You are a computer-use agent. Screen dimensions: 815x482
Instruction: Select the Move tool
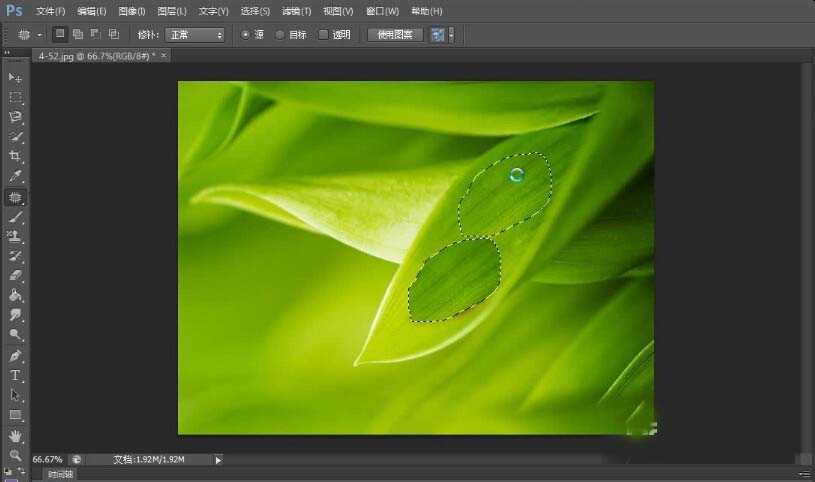(15, 77)
